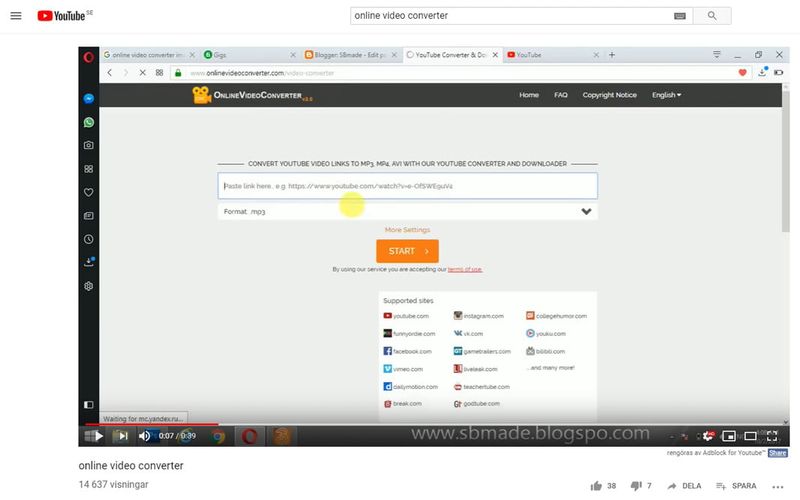Screen dimensions: 800x500
Task: Click the Opera icon in recorded taskbar
Action: (x=249, y=436)
